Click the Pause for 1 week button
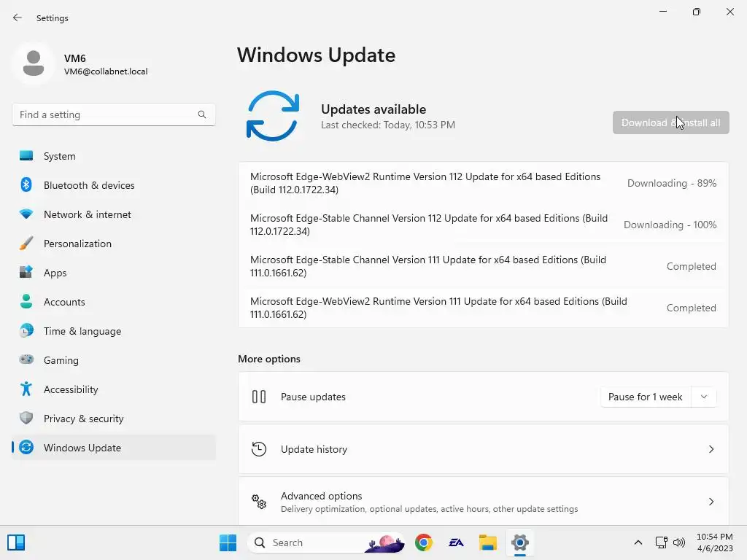Viewport: 747px width, 560px height. pos(646,397)
